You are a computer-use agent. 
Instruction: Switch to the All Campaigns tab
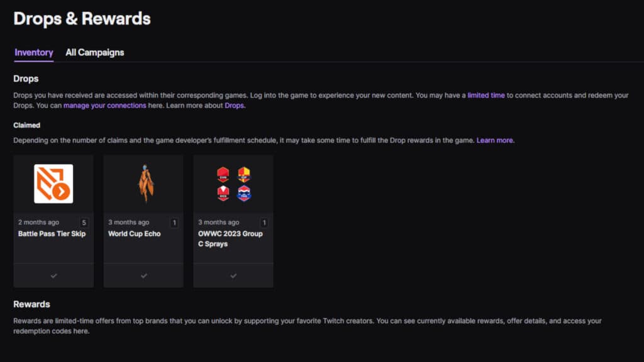[94, 52]
